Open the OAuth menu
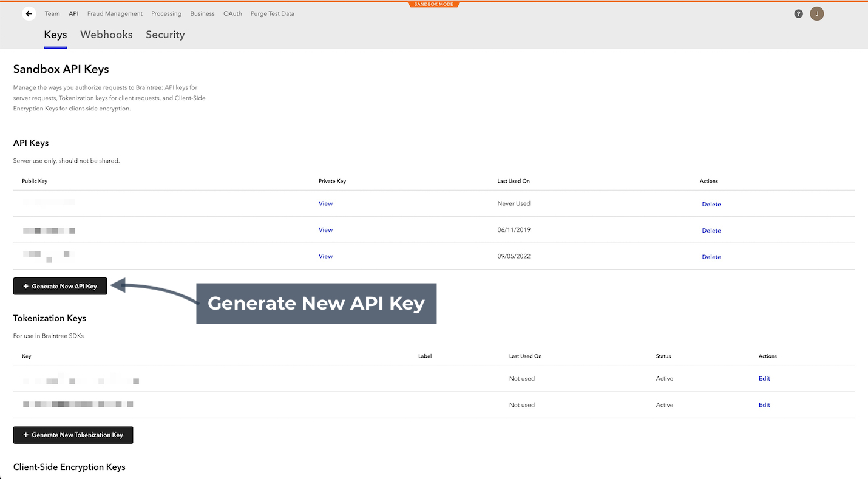This screenshot has width=868, height=479. coord(232,13)
